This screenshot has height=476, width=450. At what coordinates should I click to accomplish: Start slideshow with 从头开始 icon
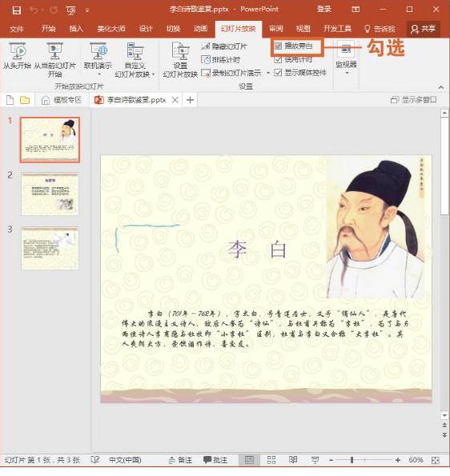tap(17, 55)
